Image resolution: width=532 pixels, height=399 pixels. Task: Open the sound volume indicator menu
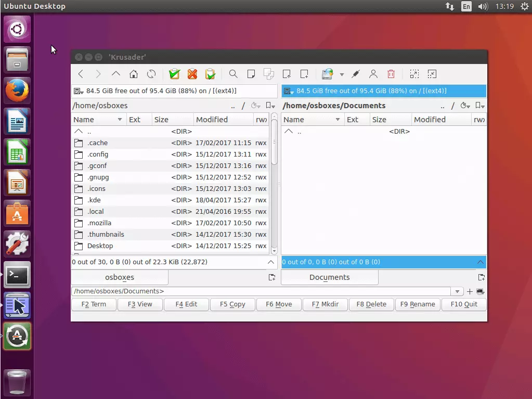pos(483,6)
